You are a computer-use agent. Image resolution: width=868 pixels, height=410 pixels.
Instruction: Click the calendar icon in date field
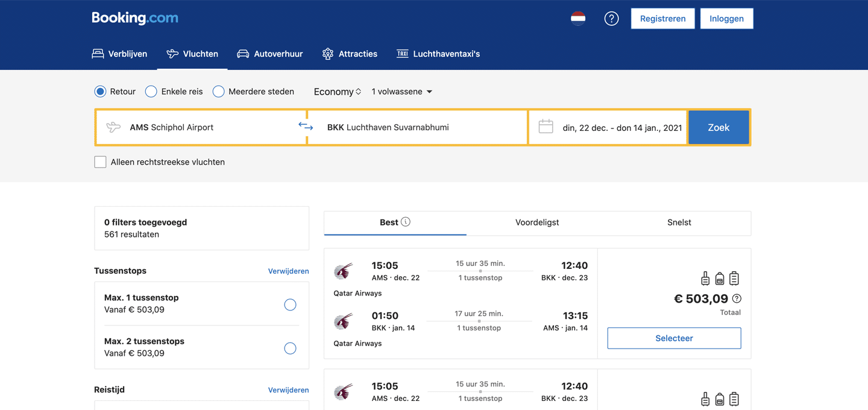point(546,127)
